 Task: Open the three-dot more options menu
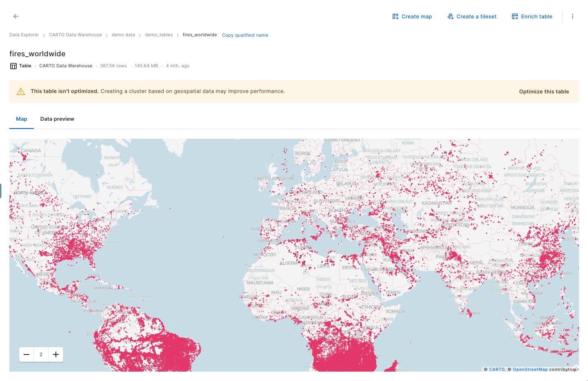pos(572,16)
